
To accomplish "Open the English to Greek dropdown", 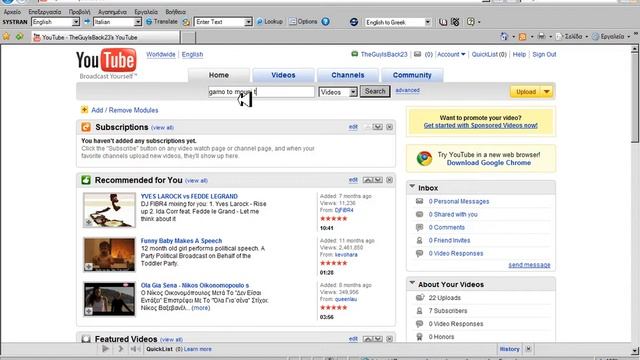I will pos(427,22).
